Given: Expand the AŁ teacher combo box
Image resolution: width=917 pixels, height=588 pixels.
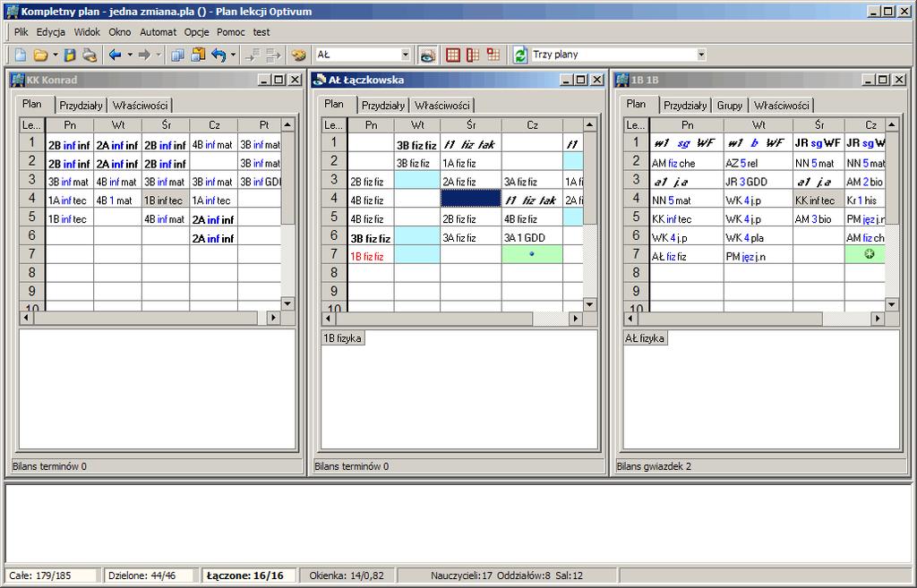Looking at the screenshot, I should (406, 55).
